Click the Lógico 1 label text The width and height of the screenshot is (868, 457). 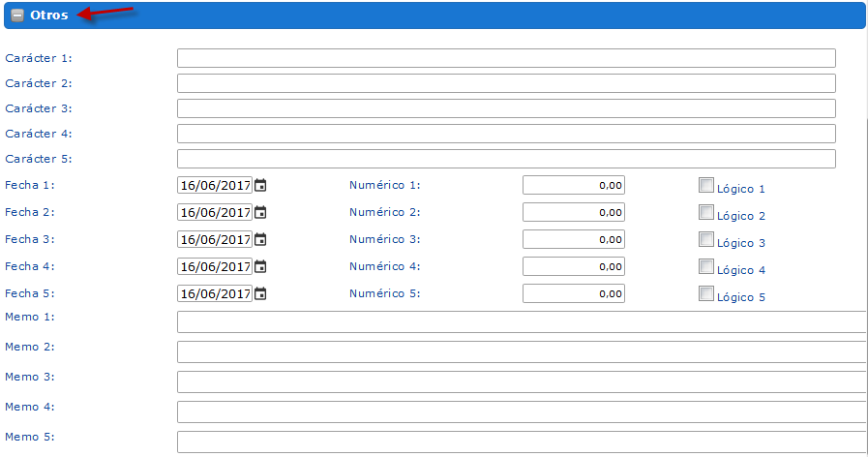pyautogui.click(x=740, y=189)
